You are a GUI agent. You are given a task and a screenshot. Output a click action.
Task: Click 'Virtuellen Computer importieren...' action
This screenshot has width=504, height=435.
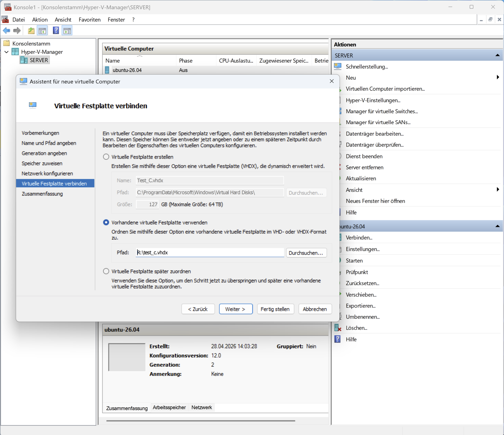click(385, 89)
